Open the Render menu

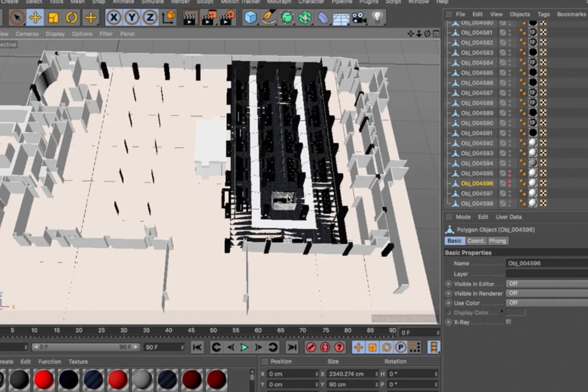click(x=180, y=2)
